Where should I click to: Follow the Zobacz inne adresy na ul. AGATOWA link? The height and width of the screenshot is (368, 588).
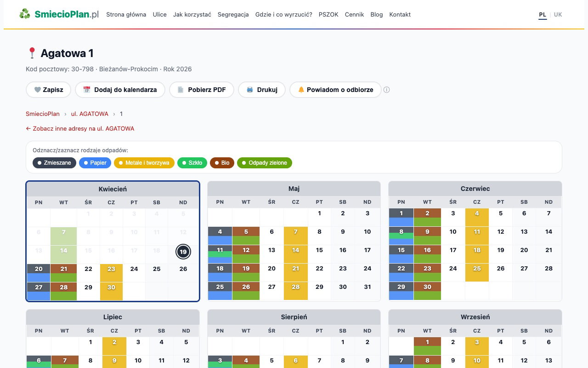point(80,129)
